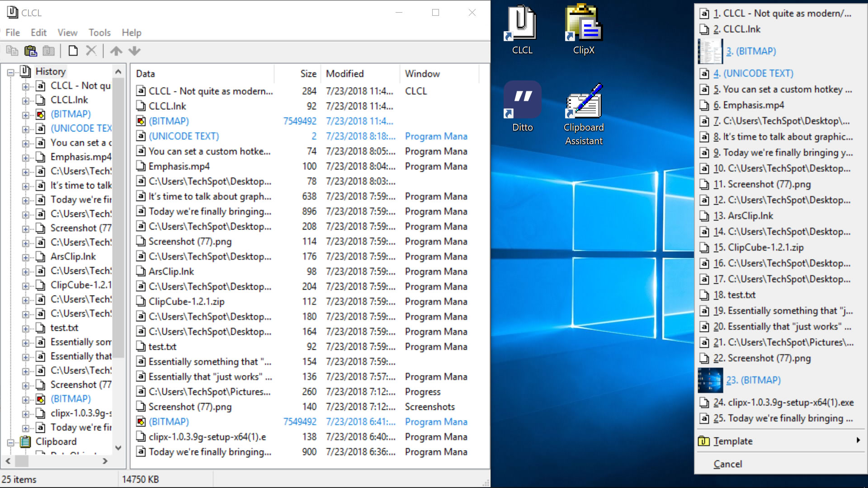The height and width of the screenshot is (488, 868).
Task: Click the '14750 KB' status bar text
Action: 140,479
